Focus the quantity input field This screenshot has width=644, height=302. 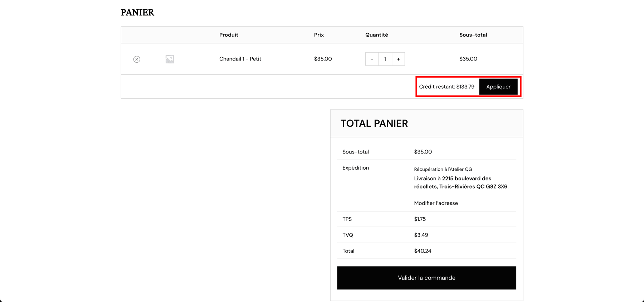[385, 59]
